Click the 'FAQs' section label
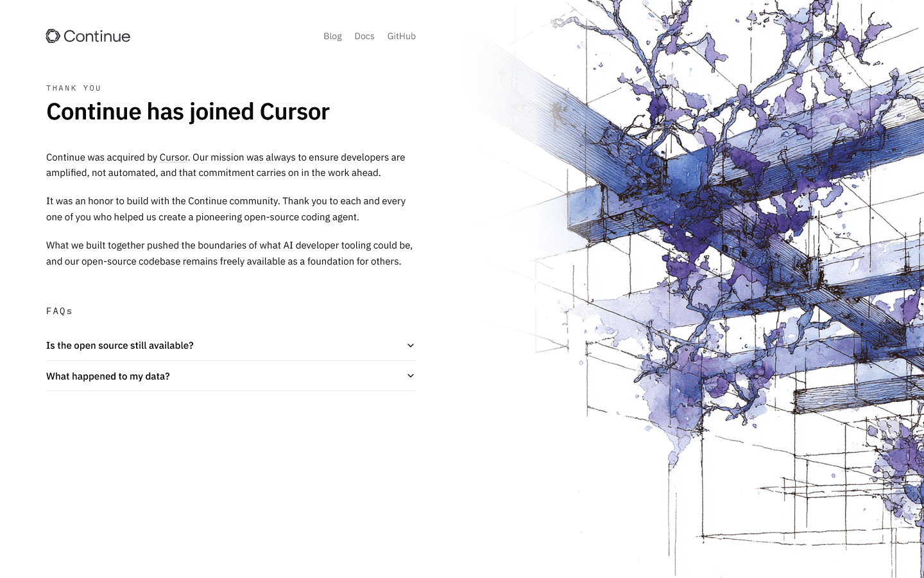 coord(59,311)
